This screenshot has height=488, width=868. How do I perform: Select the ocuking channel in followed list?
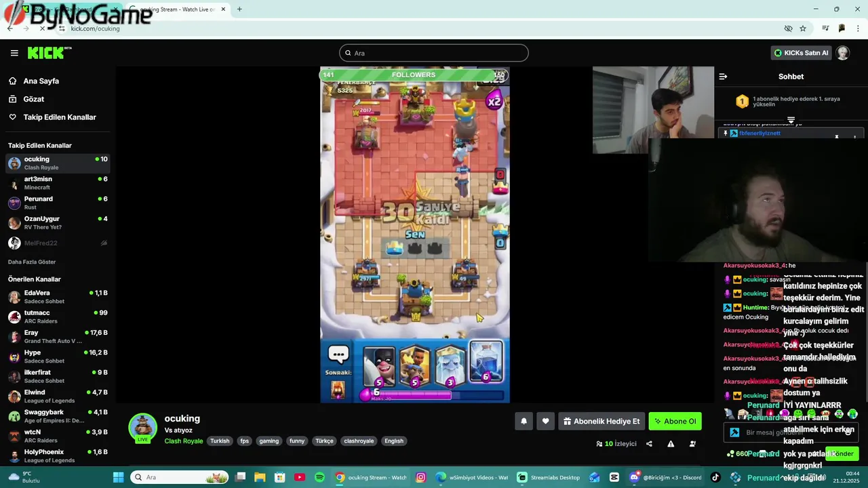click(57, 163)
